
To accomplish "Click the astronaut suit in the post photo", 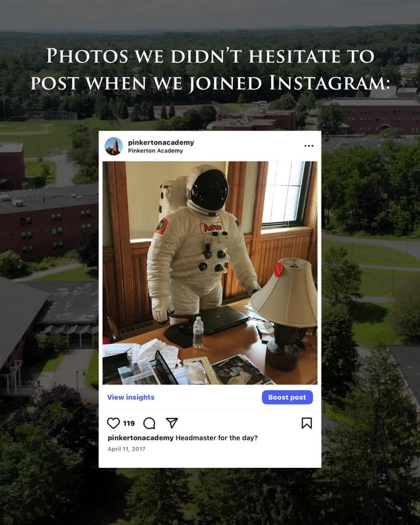I will 201,248.
